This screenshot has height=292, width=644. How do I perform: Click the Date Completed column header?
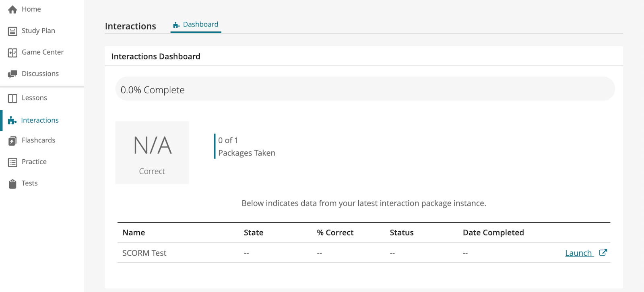[493, 232]
